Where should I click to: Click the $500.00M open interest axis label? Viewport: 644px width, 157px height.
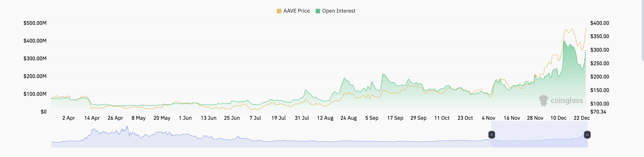pos(35,23)
